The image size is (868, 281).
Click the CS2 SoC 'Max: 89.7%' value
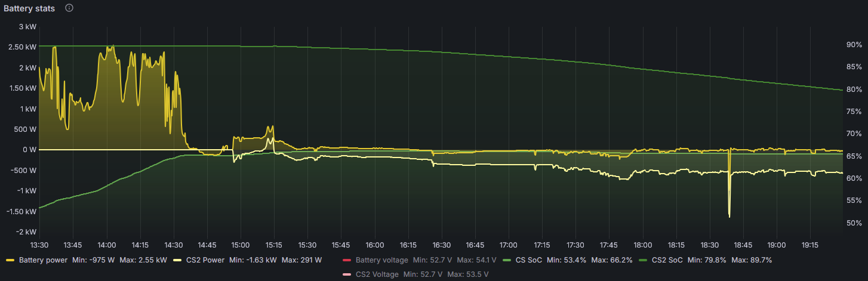click(752, 260)
